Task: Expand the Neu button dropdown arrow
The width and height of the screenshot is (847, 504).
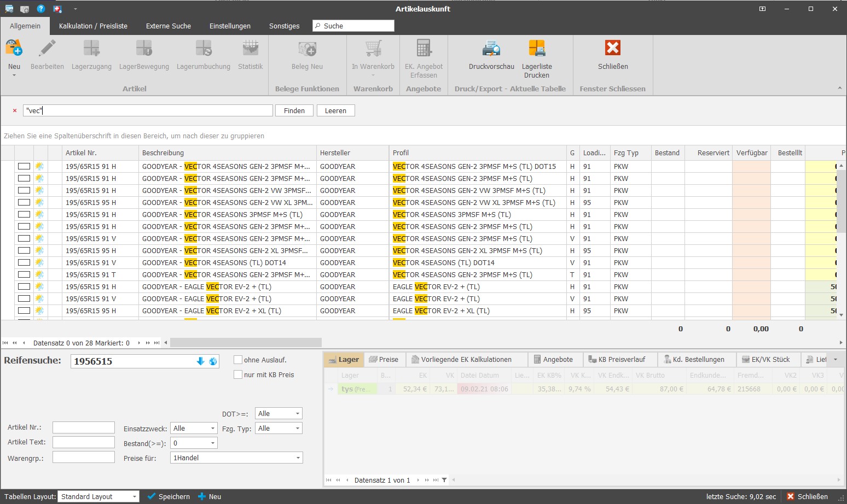Action: click(x=14, y=75)
